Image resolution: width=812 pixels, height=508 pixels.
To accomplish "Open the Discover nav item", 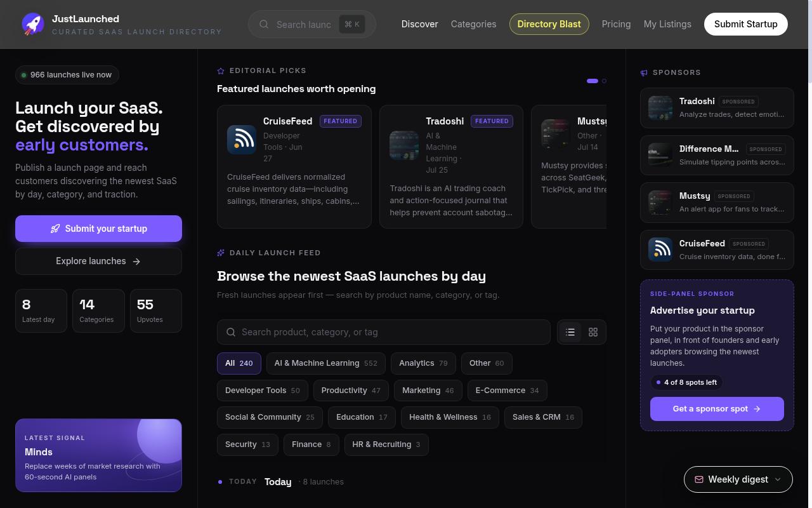I will point(419,24).
